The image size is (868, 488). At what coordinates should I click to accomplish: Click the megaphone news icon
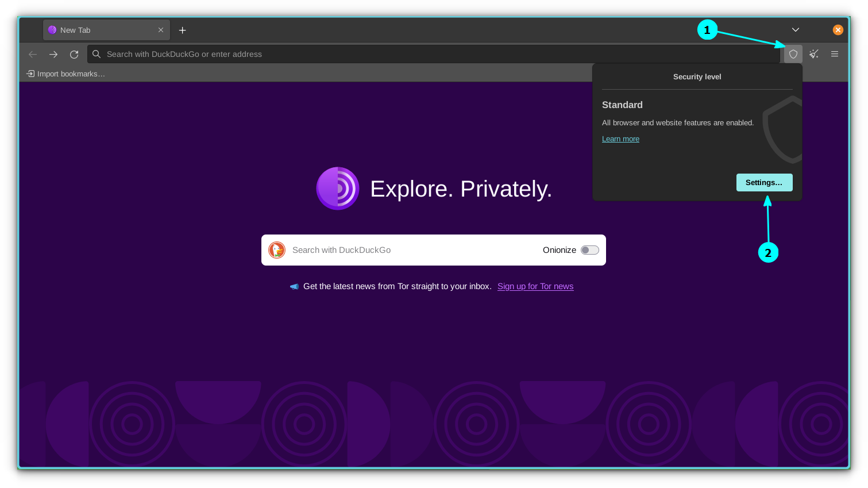click(x=294, y=286)
